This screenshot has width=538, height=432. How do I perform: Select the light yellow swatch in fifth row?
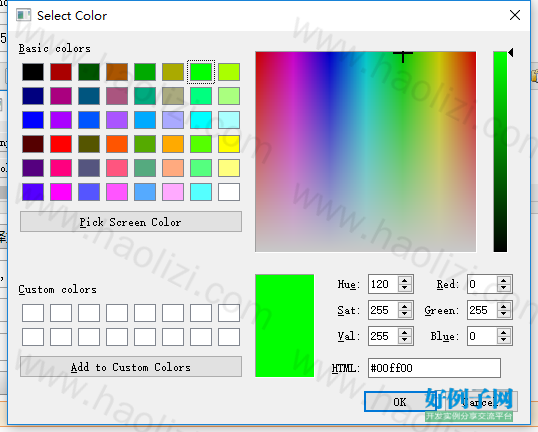click(229, 168)
